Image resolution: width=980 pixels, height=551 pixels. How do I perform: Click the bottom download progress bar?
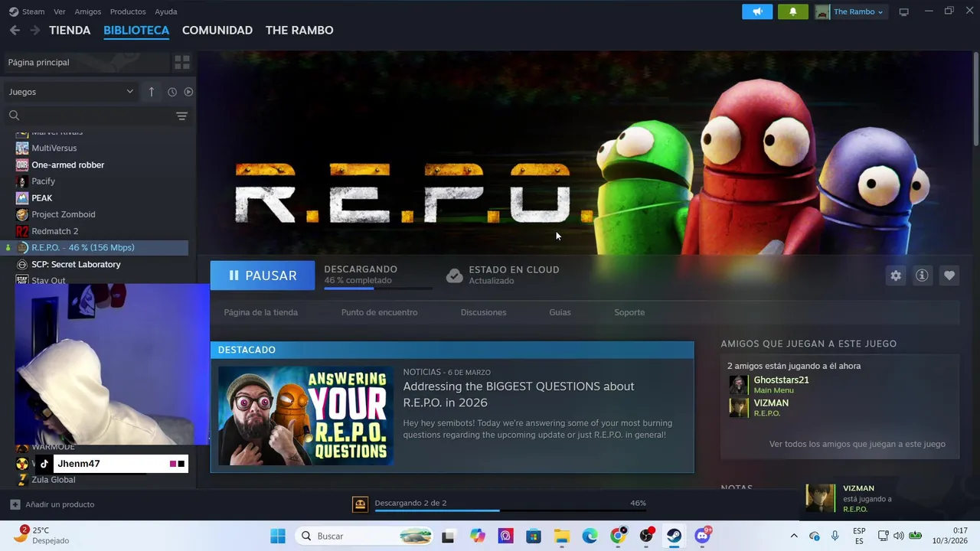(510, 510)
